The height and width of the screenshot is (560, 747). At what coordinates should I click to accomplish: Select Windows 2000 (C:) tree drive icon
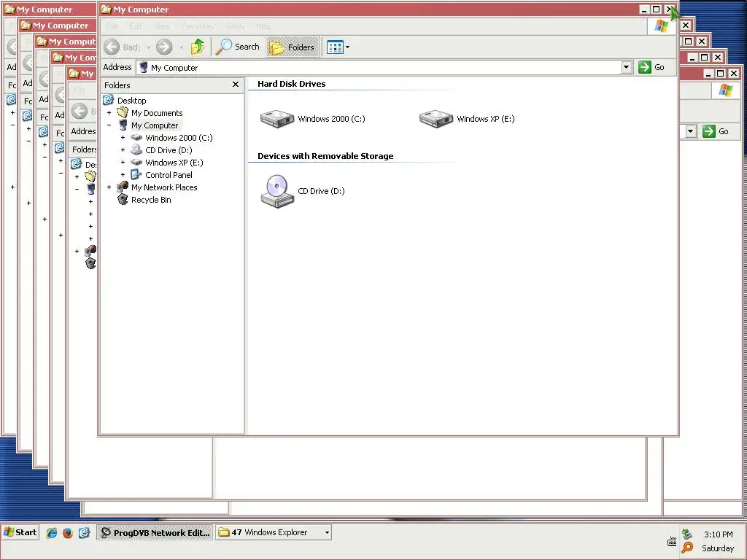pos(136,138)
